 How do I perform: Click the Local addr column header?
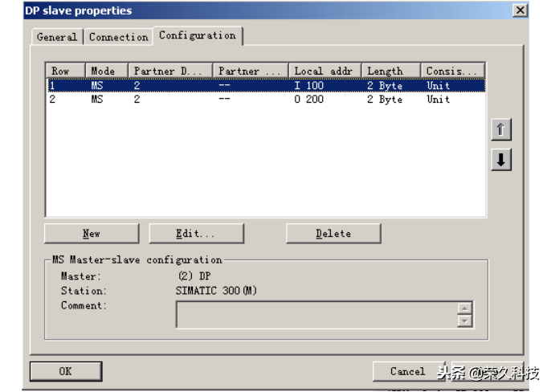point(324,71)
